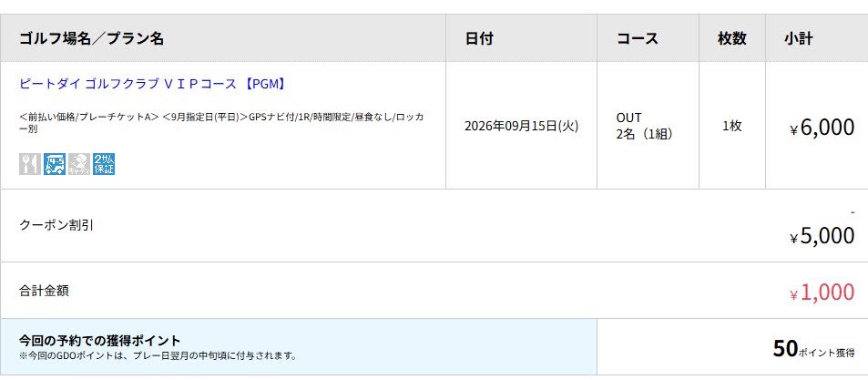Click the コース column header

tap(638, 38)
